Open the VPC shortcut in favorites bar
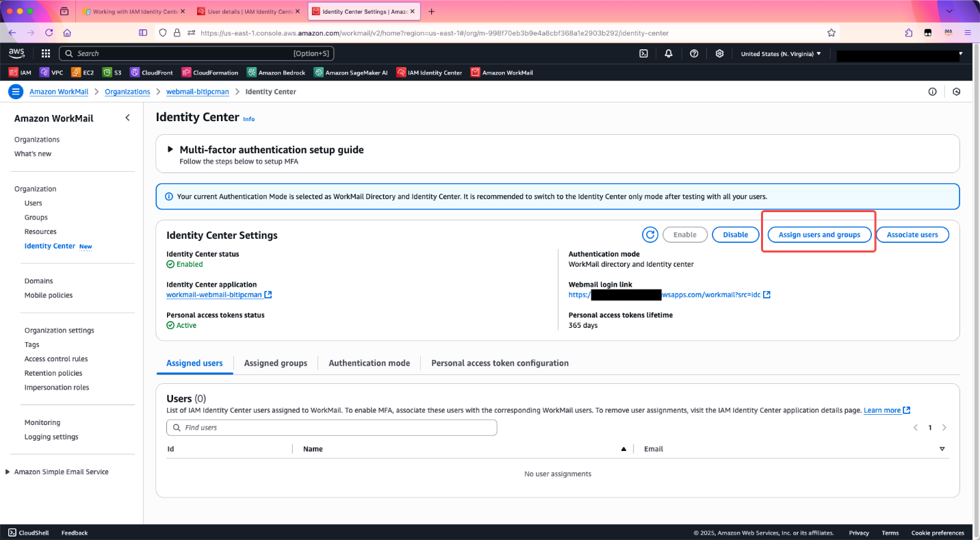 (x=51, y=73)
